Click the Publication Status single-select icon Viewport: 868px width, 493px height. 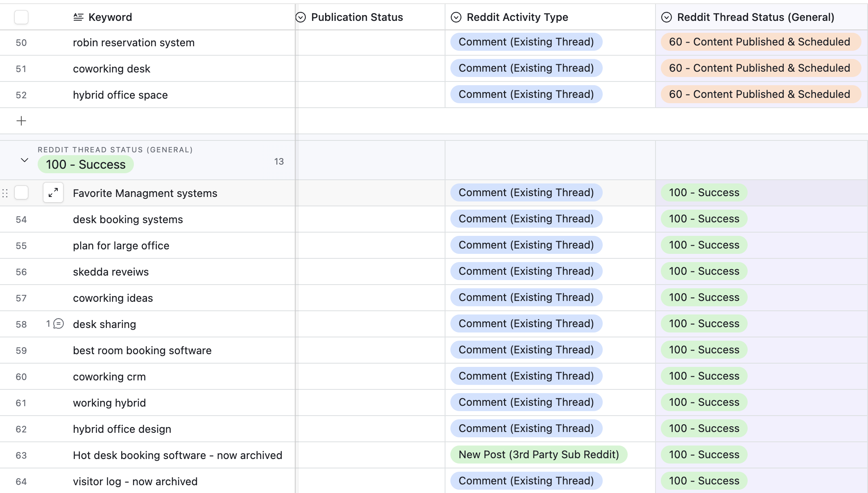point(301,17)
